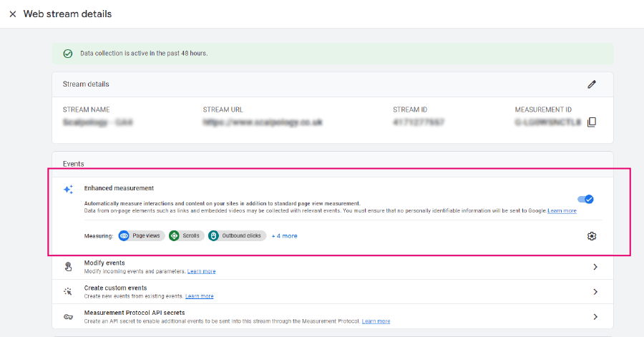Click the Enhanced measurement heading
The height and width of the screenshot is (337, 644).
pyautogui.click(x=119, y=188)
